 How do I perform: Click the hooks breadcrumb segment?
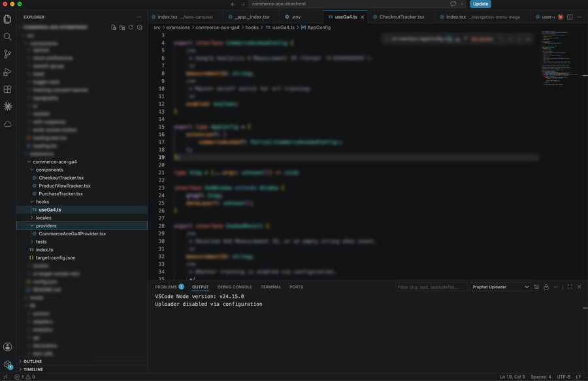point(252,27)
